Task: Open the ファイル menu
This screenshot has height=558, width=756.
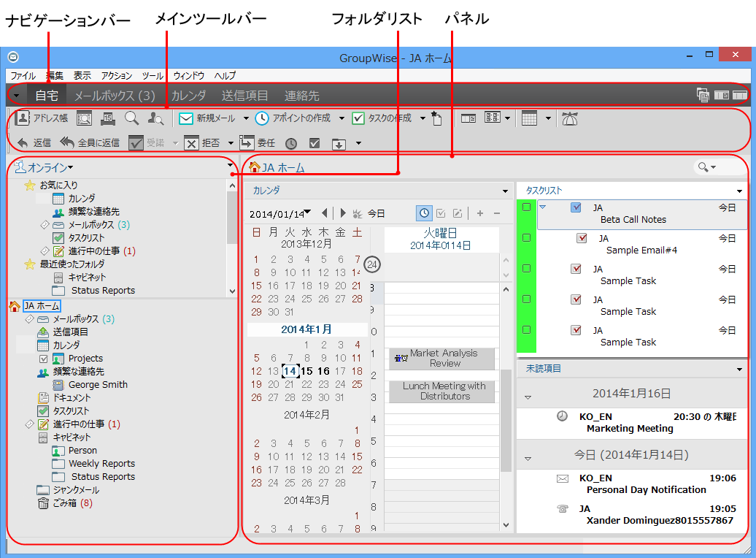Action: coord(23,76)
